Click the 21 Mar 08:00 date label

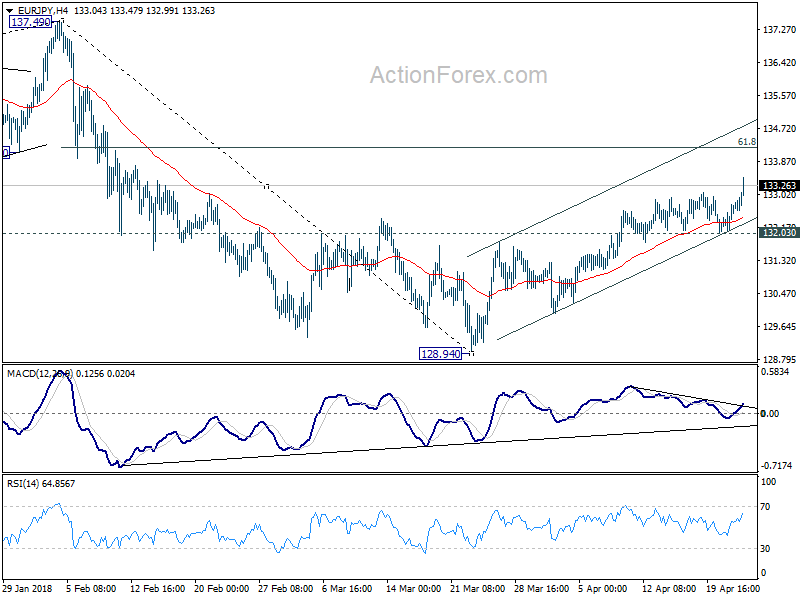pos(478,589)
